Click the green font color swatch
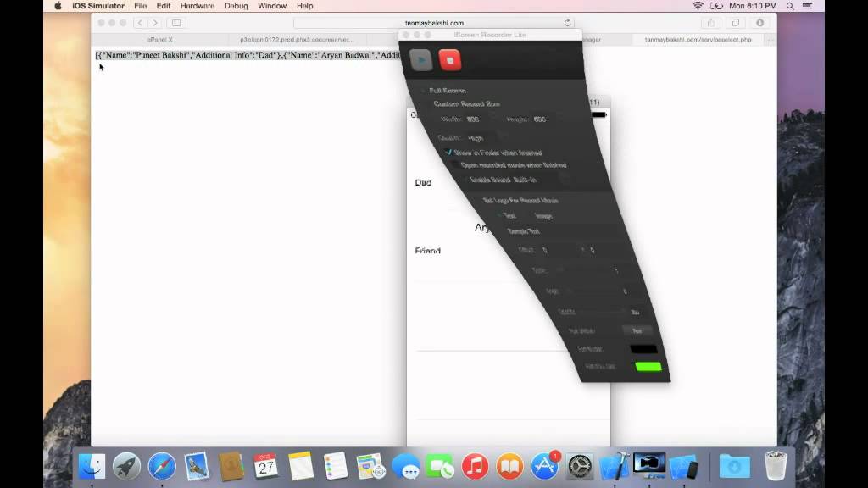 (648, 367)
